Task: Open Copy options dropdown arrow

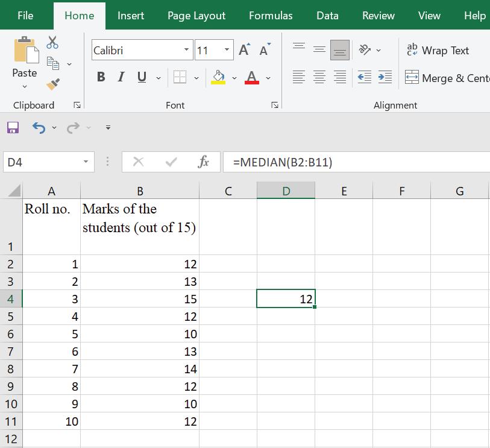Action: click(69, 64)
